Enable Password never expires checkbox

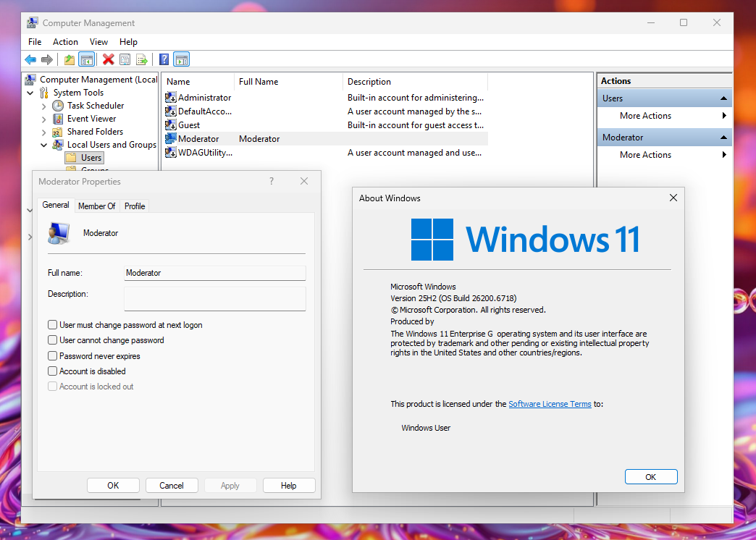[53, 356]
